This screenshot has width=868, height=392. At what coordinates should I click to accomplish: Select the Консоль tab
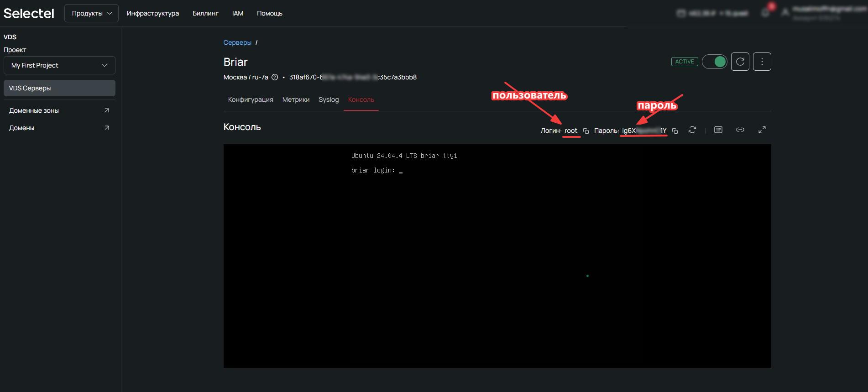click(361, 99)
